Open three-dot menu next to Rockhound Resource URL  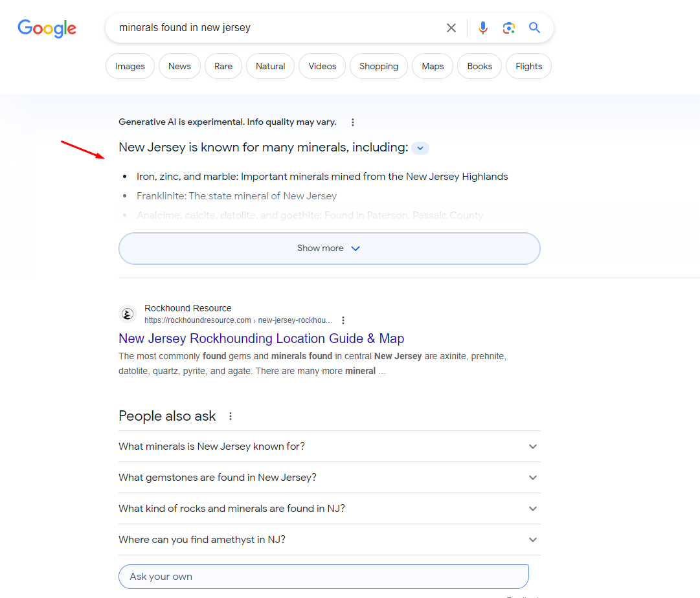[343, 320]
